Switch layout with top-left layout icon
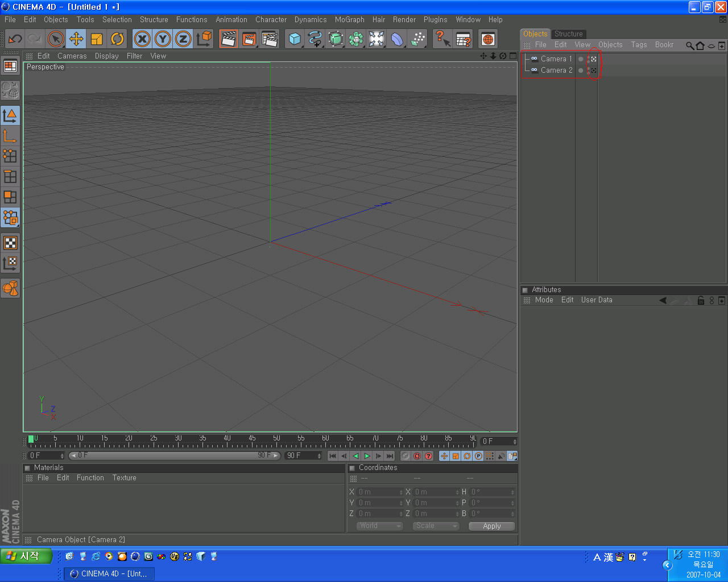Viewport: 728px width, 582px height. 10,66
